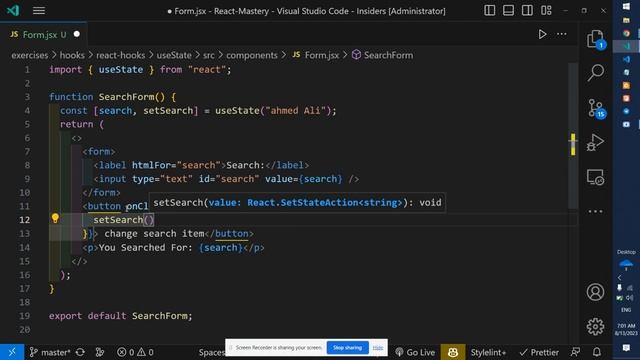Click line number 12 in the gutter
640x360 pixels.
coord(24,220)
